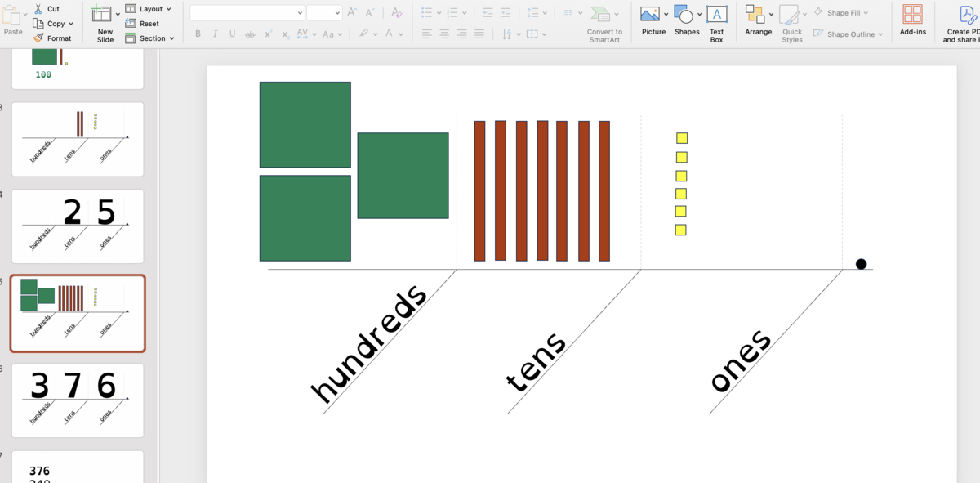Open the font name combo box
This screenshot has width=980, height=483.
tap(247, 12)
